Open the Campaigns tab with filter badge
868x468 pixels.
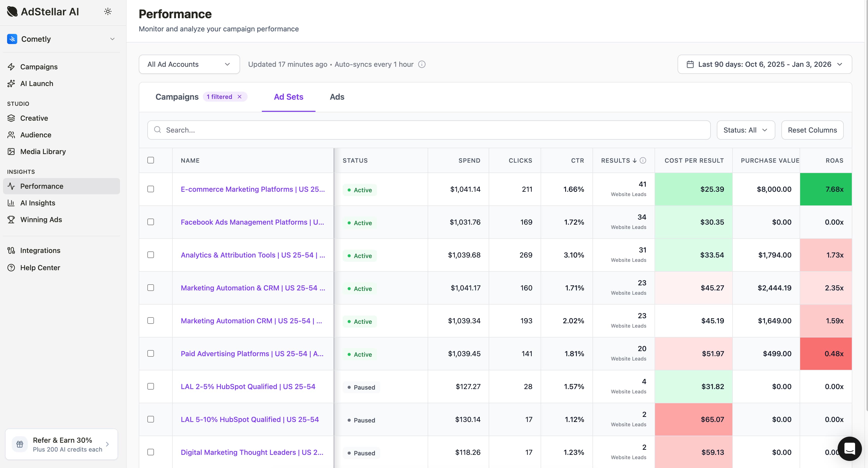click(177, 97)
